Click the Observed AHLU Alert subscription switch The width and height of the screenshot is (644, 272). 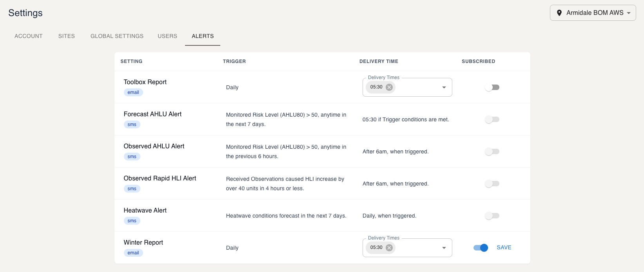(492, 151)
